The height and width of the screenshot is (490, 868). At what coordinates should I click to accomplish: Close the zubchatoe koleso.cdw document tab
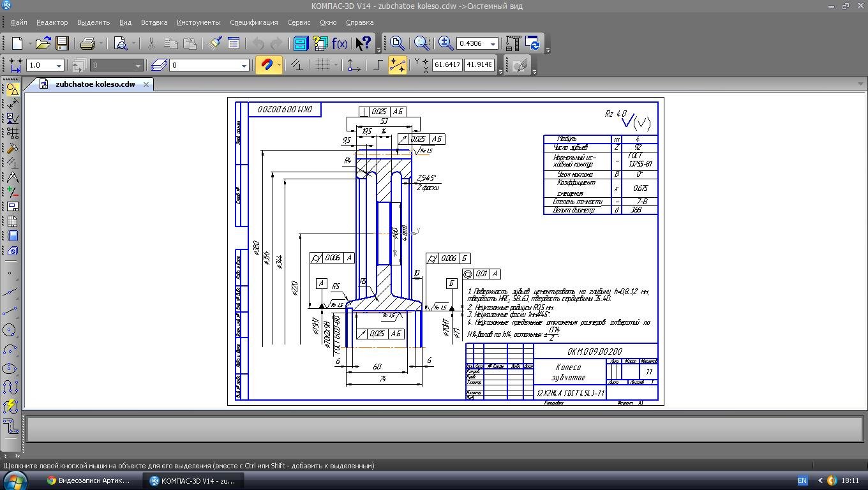pos(146,84)
